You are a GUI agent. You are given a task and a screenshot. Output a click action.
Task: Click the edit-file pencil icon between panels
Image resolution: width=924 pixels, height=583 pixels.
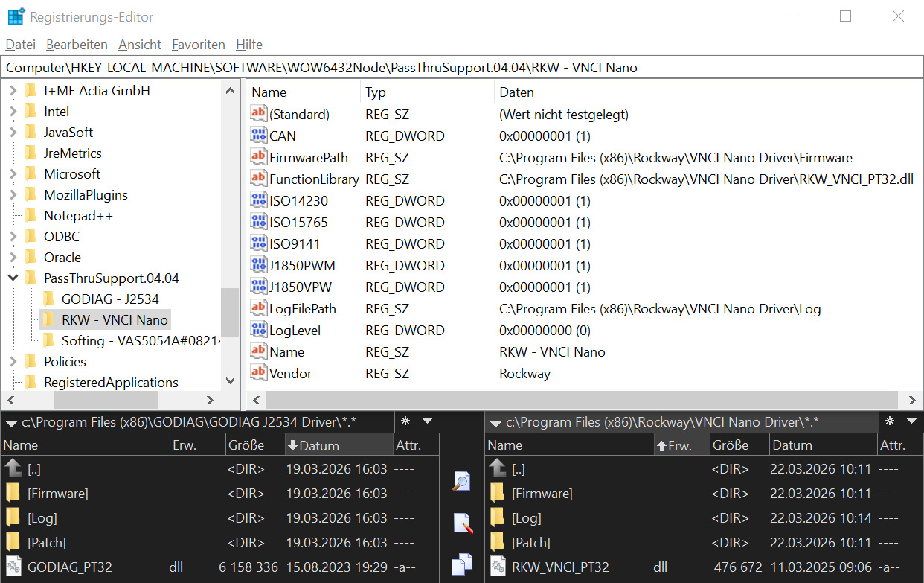tap(462, 523)
